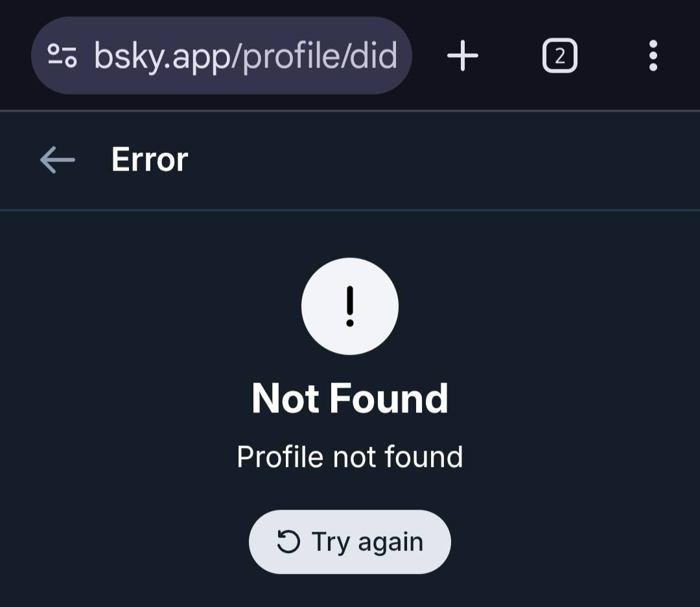The image size is (700, 607).
Task: Open the site information icon in address bar
Action: (63, 56)
